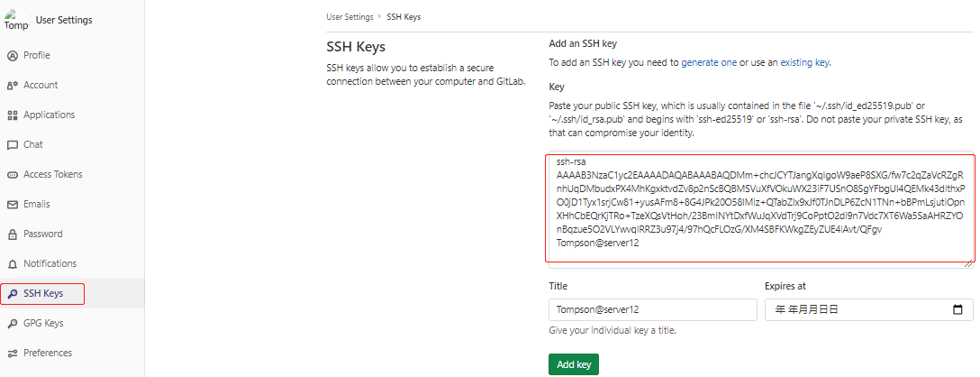Click the Profile icon in sidebar
Image resolution: width=980 pixels, height=377 pixels.
[13, 55]
